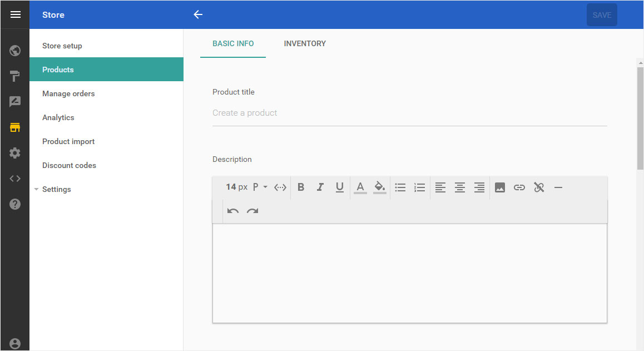The width and height of the screenshot is (644, 351).
Task: Center align text
Action: tap(460, 187)
